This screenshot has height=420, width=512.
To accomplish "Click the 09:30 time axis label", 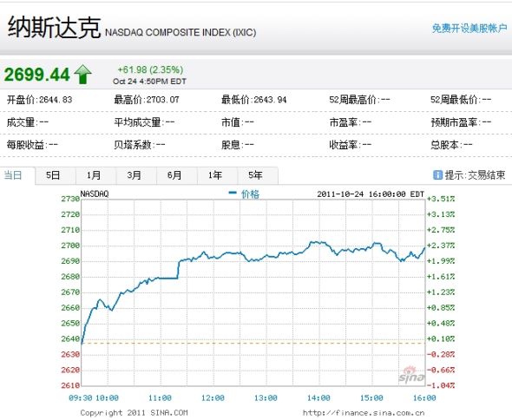I will click(81, 397).
